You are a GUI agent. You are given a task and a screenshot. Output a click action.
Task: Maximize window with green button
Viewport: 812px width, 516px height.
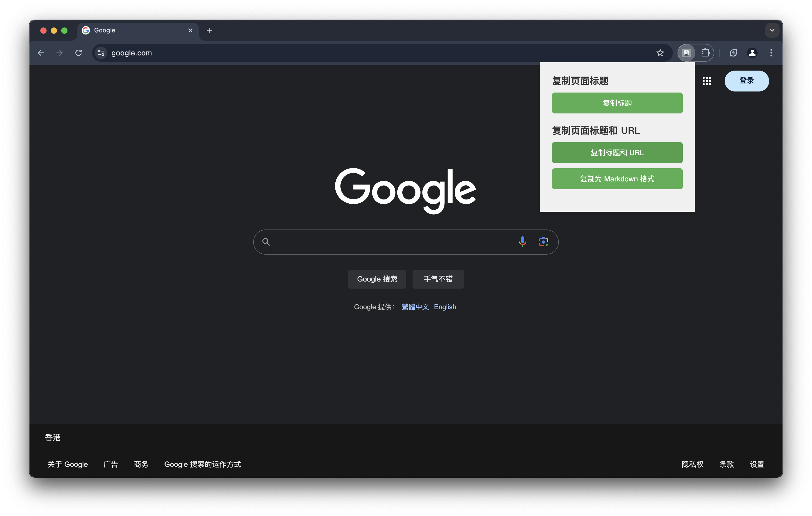(64, 30)
